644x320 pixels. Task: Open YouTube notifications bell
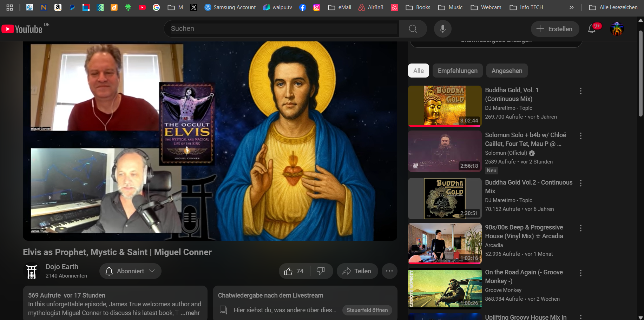[592, 29]
